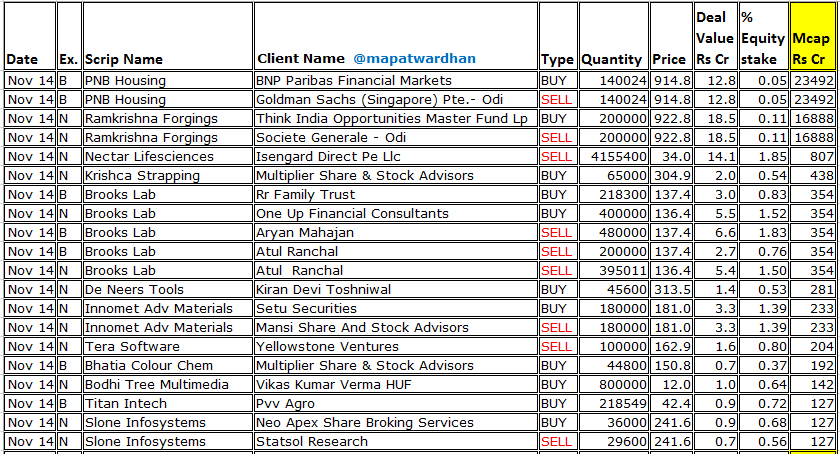Select the Bodhi Tree Multimedia cell
The width and height of the screenshot is (840, 454).
168,385
